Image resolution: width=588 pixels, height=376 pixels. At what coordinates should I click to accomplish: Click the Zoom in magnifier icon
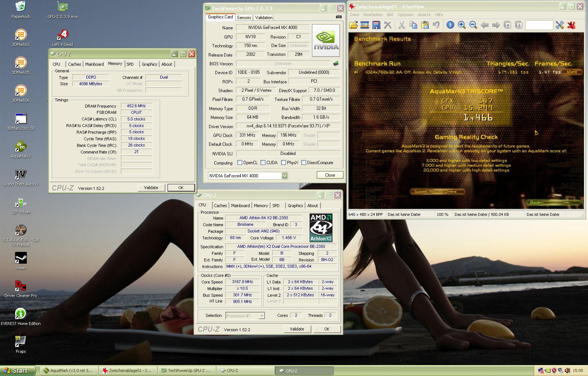(462, 25)
